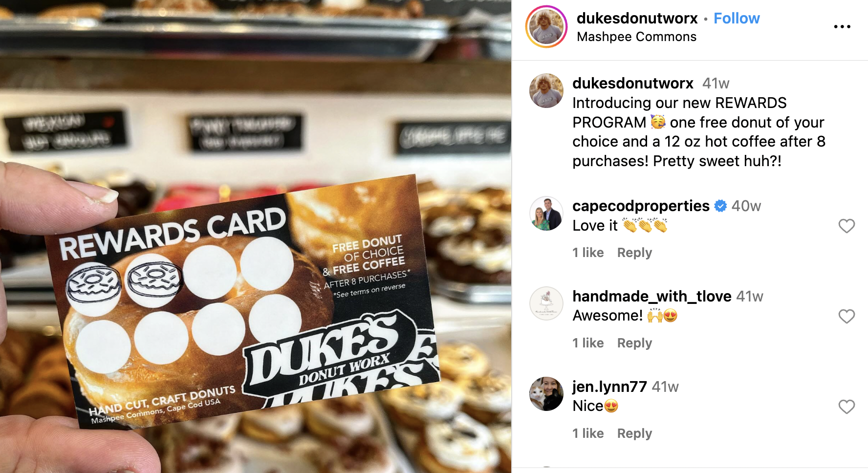
Task: Open the capecodproperties username link
Action: tap(641, 206)
